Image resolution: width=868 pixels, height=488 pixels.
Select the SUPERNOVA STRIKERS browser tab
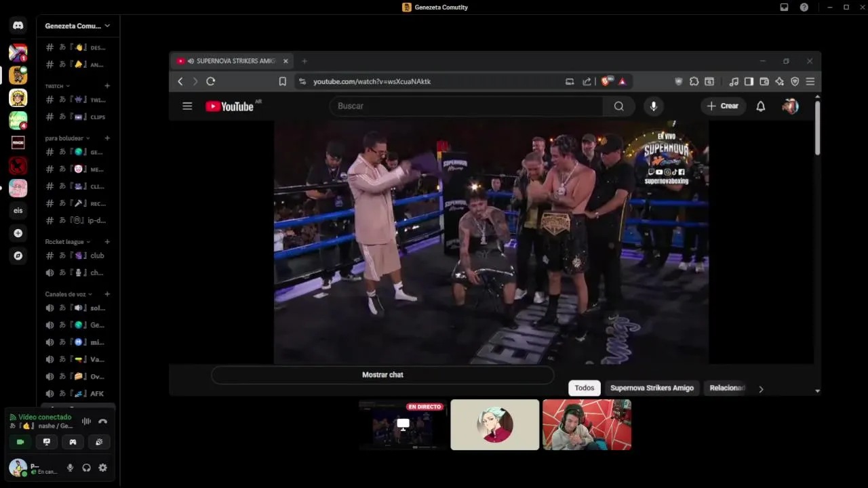click(233, 61)
